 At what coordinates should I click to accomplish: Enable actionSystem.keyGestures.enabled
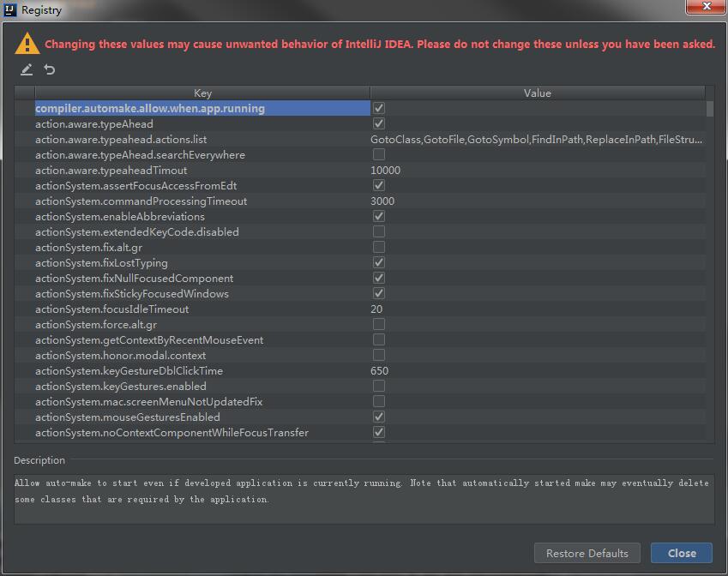tap(378, 386)
